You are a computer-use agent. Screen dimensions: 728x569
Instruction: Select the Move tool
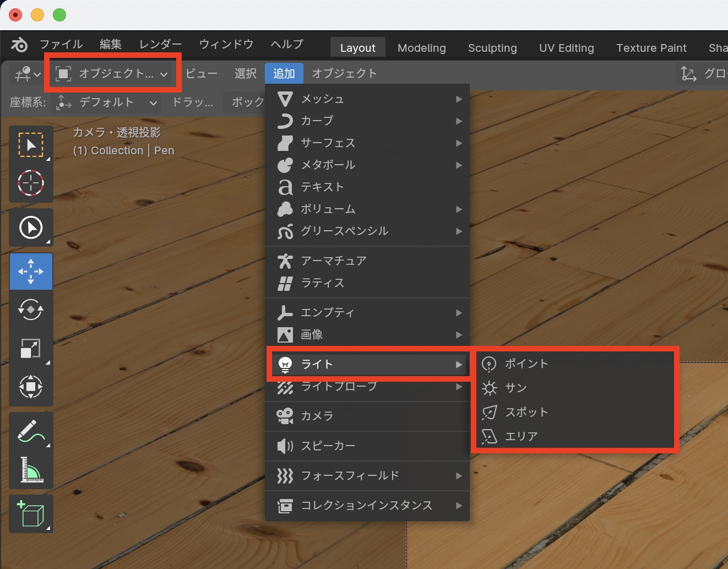(x=31, y=271)
